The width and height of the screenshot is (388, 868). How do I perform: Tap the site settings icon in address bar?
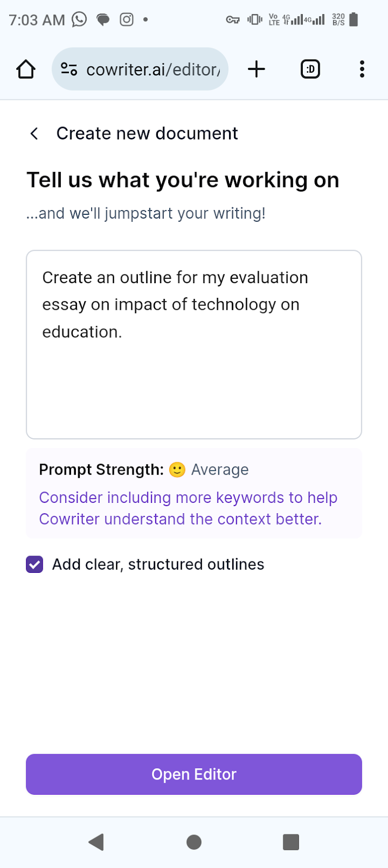click(69, 69)
